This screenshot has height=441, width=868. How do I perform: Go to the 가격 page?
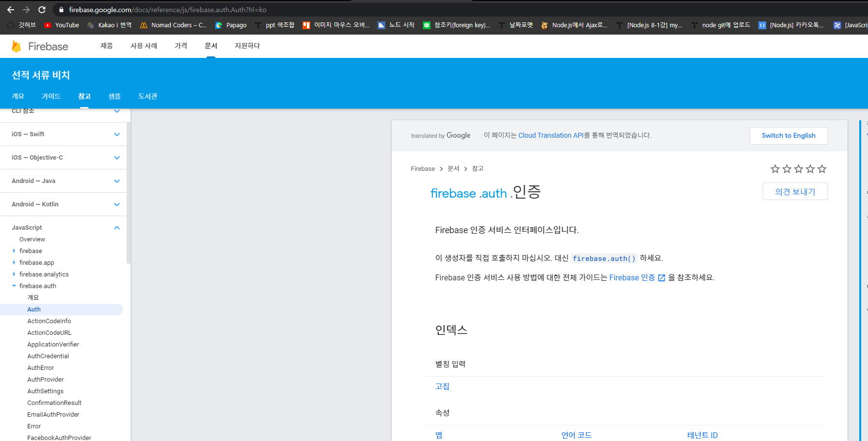pos(181,46)
